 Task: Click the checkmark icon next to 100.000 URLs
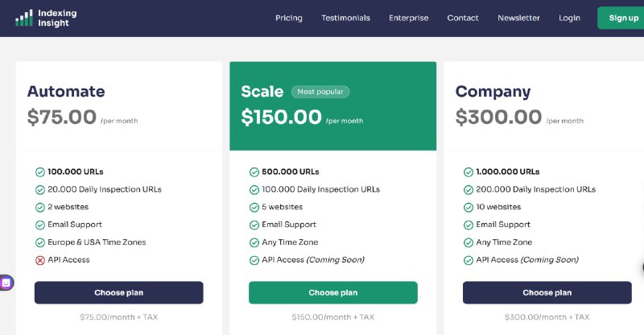(x=39, y=172)
